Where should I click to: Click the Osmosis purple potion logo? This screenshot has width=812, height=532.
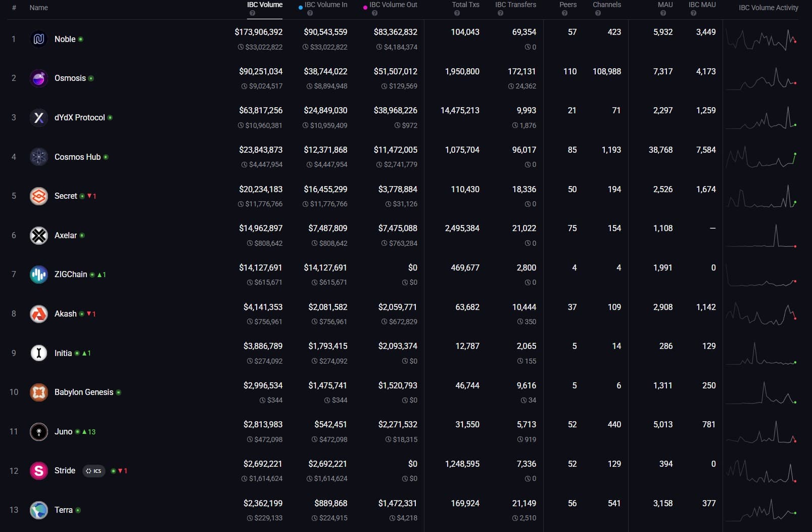39,78
